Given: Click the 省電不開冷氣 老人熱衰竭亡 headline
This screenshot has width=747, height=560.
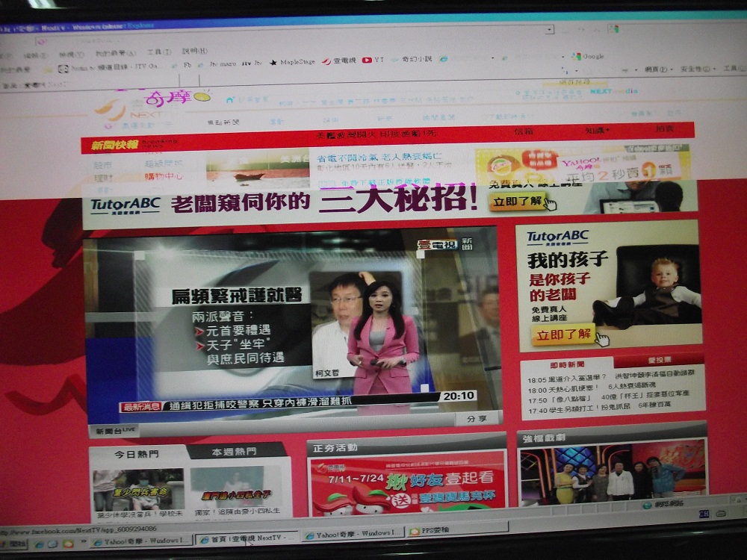Looking at the screenshot, I should point(379,157).
